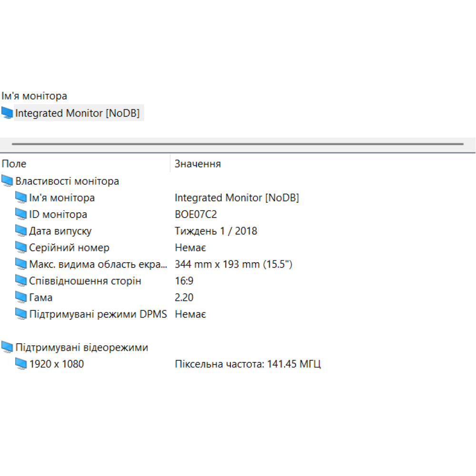Click the Гама row monitor icon

[21, 297]
